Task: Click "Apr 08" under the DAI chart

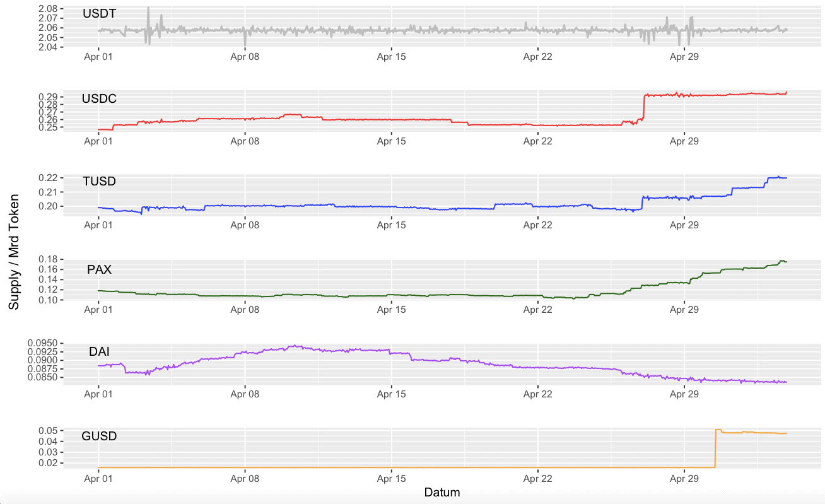Action: [x=245, y=394]
